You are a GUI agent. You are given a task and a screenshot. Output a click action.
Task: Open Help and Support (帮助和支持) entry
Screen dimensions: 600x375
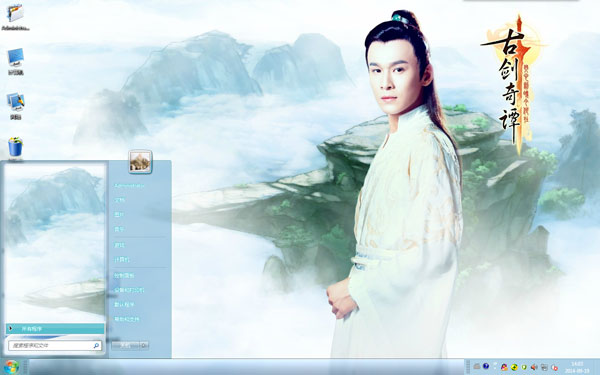pos(127,319)
